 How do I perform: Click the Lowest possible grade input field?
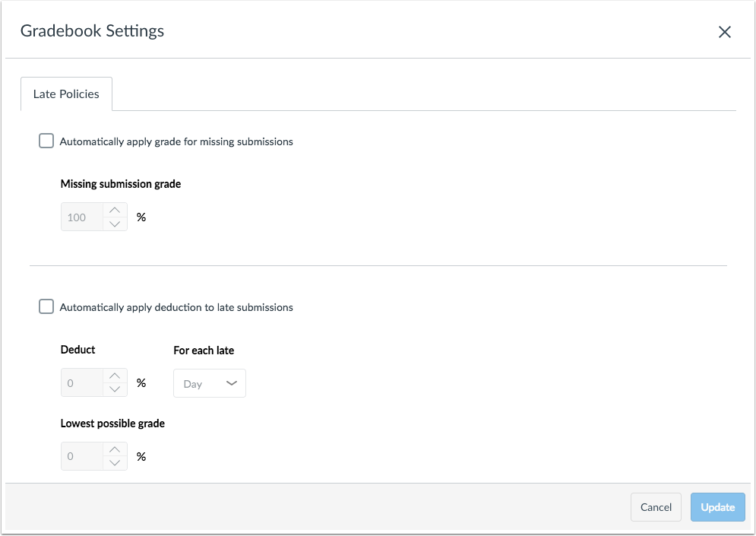[x=82, y=456]
